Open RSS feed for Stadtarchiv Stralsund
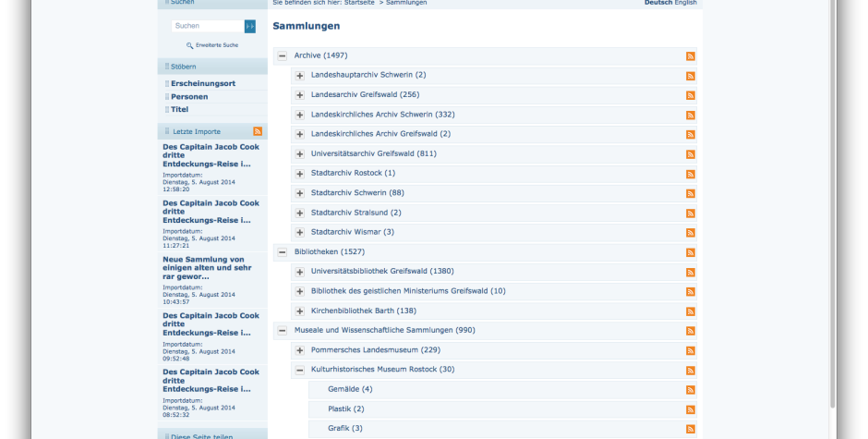868x439 pixels. pos(691,213)
